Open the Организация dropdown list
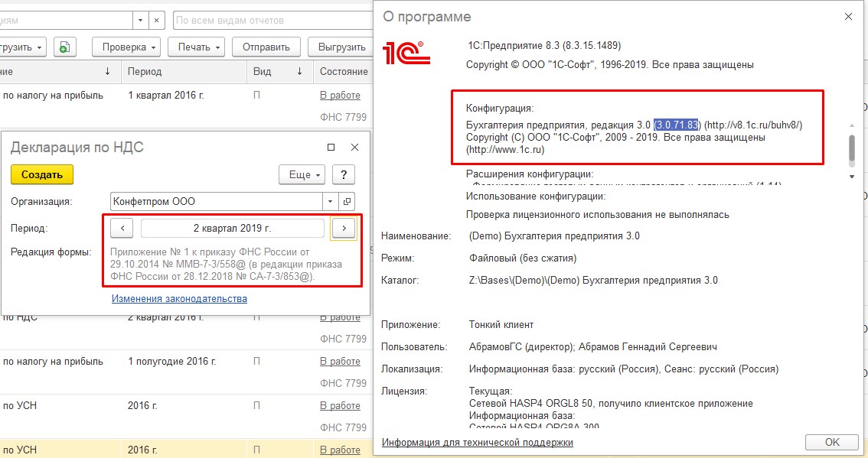Image resolution: width=868 pixels, height=458 pixels. tap(331, 201)
